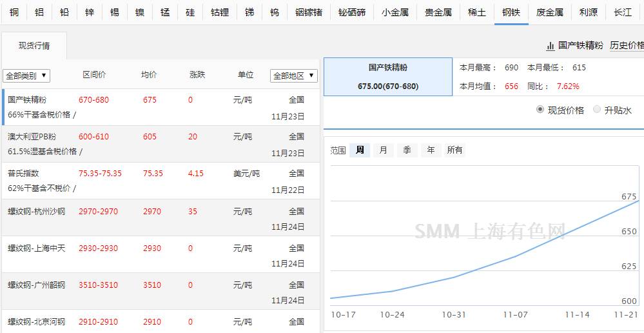Go to the 铟镓锗 tab

308,12
